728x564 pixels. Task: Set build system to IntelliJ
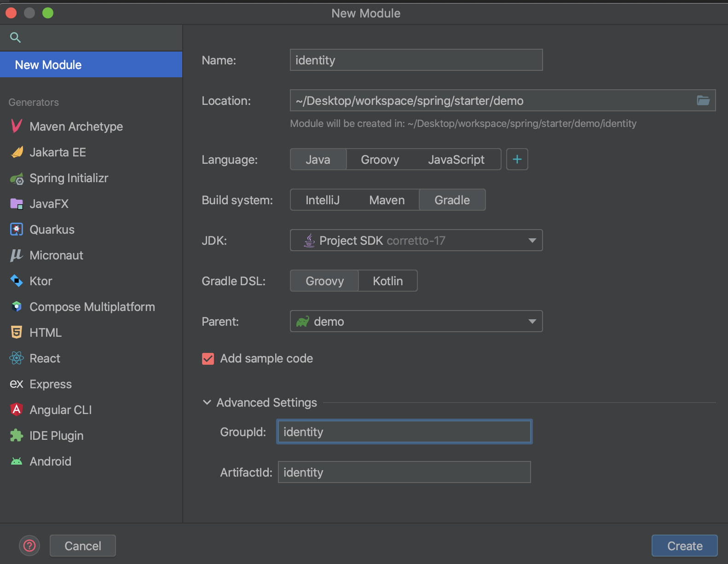tap(323, 200)
